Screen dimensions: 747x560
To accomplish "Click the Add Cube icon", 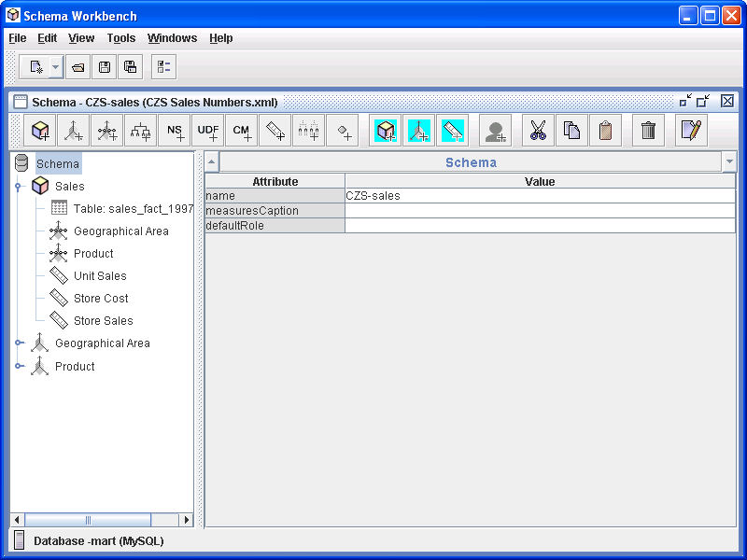I will pos(40,130).
